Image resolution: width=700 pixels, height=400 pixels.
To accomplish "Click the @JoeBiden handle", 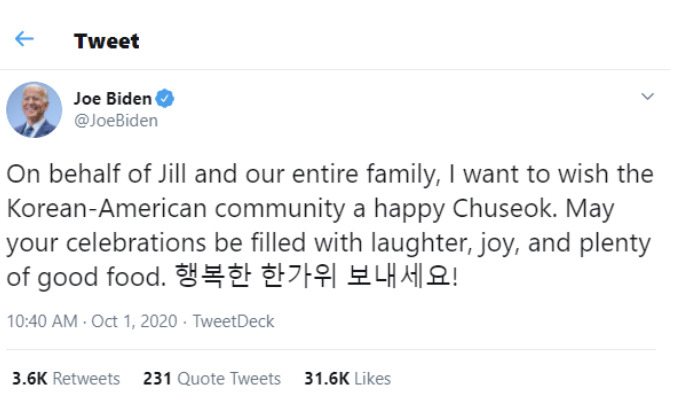I will point(116,120).
